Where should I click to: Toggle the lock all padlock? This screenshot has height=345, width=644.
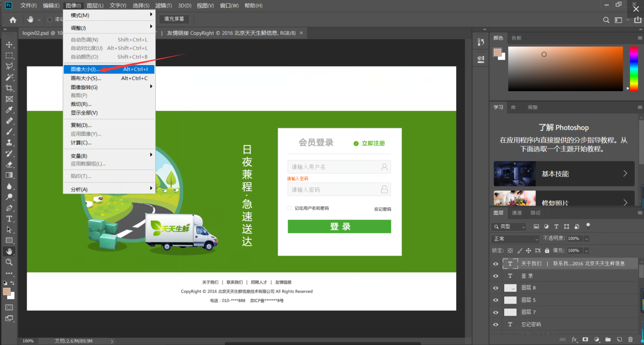pyautogui.click(x=547, y=251)
